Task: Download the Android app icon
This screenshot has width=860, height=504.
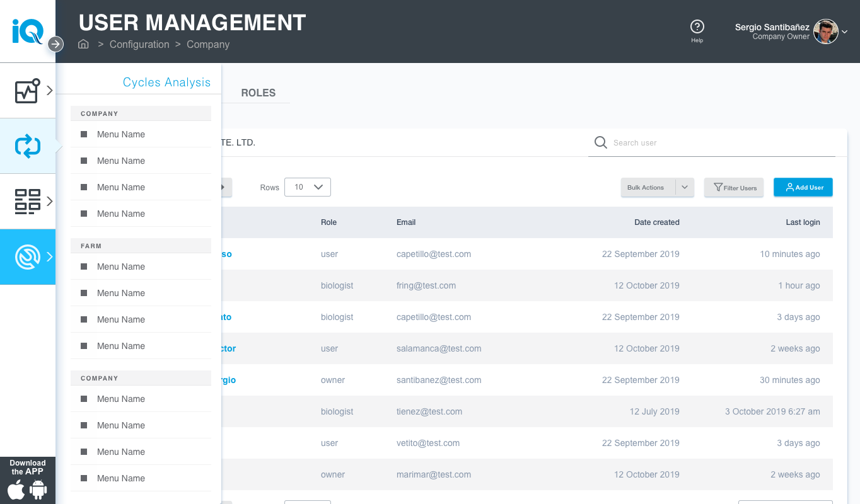Action: (x=38, y=490)
